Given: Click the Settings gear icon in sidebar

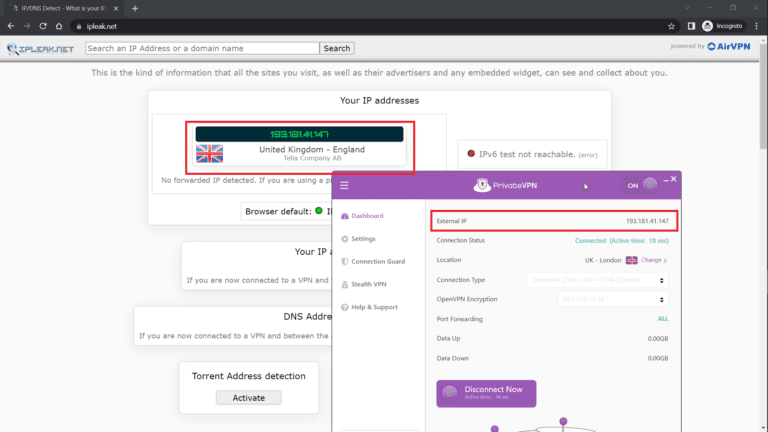Looking at the screenshot, I should coord(344,239).
